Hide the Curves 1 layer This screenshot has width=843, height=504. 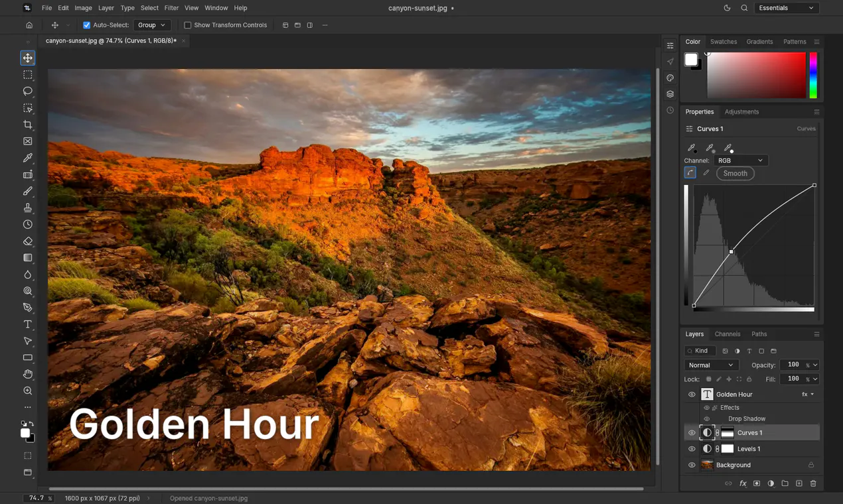tap(692, 433)
